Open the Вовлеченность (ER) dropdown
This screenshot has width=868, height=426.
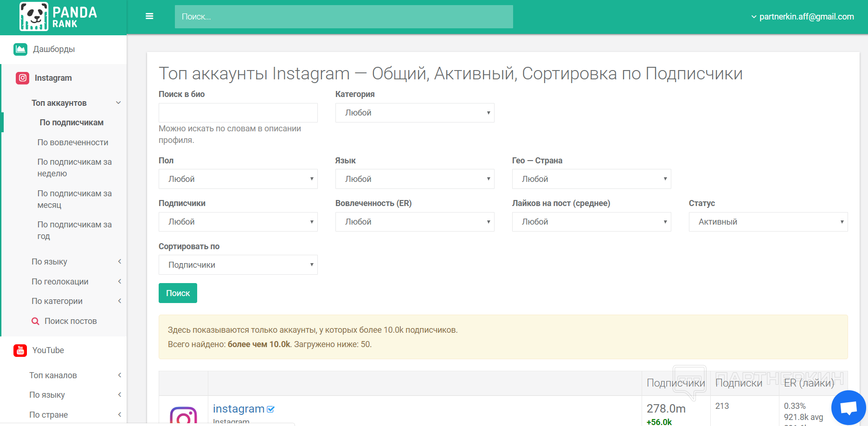(415, 222)
